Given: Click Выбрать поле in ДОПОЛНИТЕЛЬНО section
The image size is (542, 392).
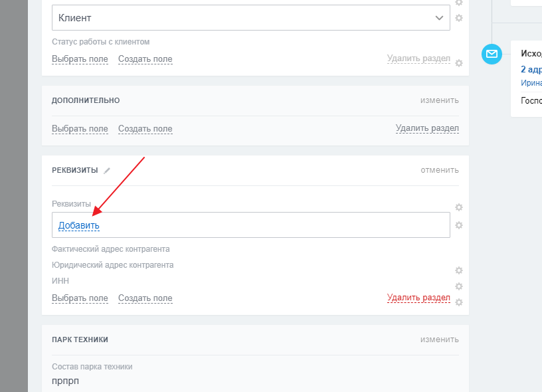Looking at the screenshot, I should pos(80,128).
